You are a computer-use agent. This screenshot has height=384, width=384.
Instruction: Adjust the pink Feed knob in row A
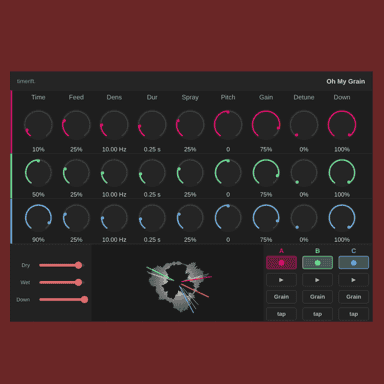(x=76, y=125)
